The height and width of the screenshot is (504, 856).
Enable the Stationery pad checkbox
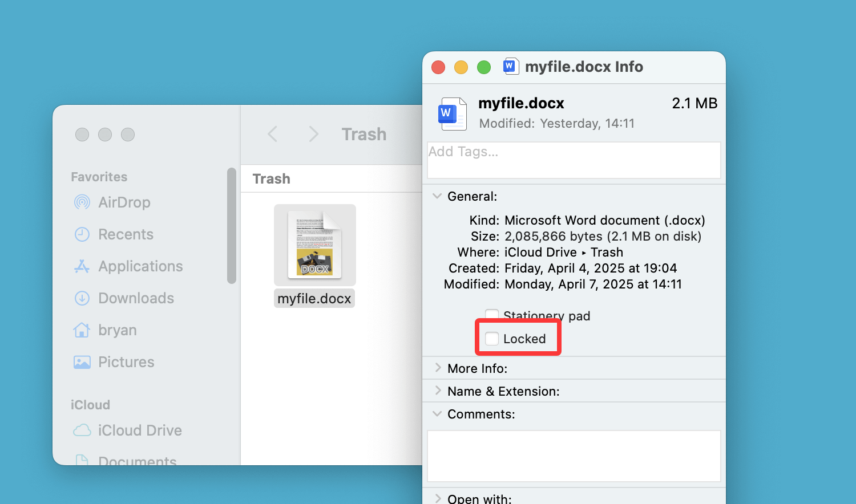click(491, 315)
